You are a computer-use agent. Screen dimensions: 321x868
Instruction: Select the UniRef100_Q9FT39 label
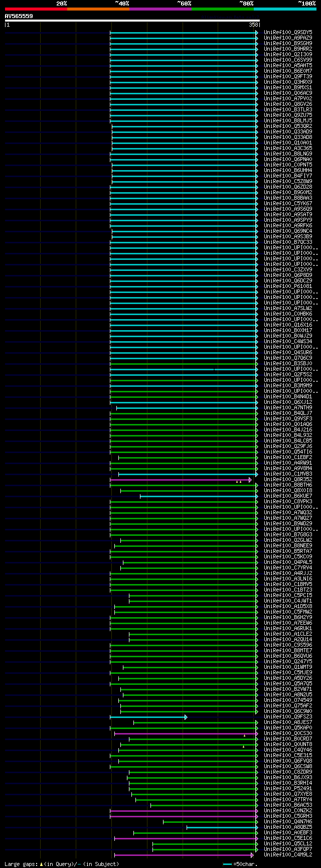click(288, 76)
